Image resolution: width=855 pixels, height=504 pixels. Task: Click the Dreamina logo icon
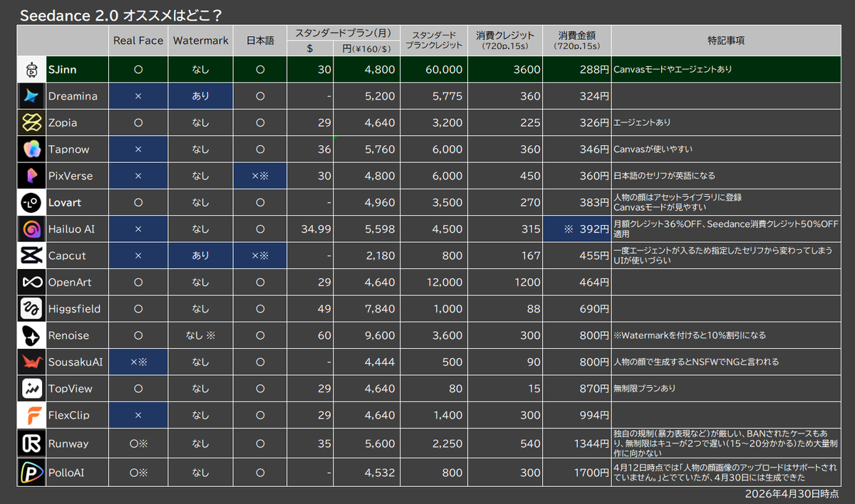31,96
